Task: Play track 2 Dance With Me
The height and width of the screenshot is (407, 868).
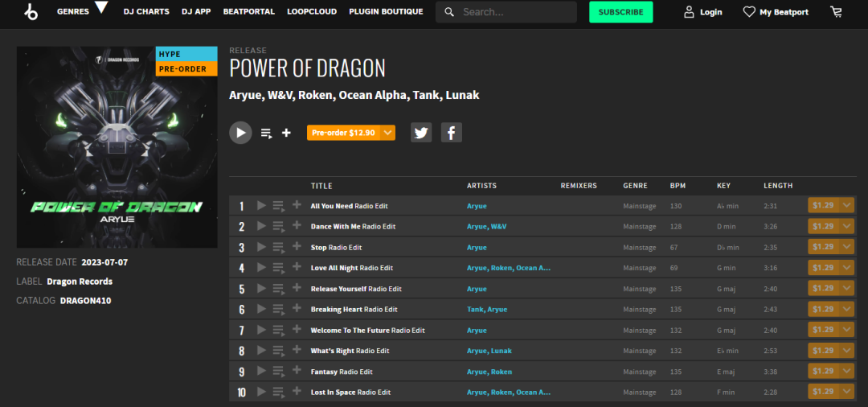Action: click(261, 227)
